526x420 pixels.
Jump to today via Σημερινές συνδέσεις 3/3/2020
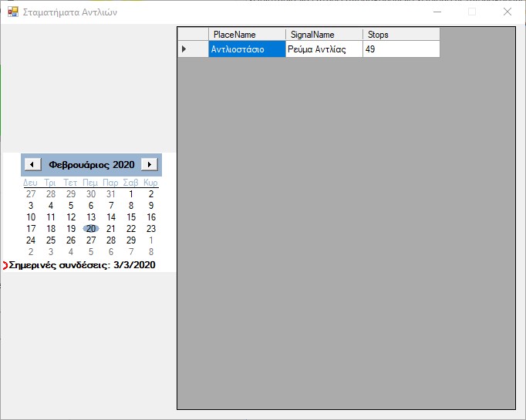83,265
